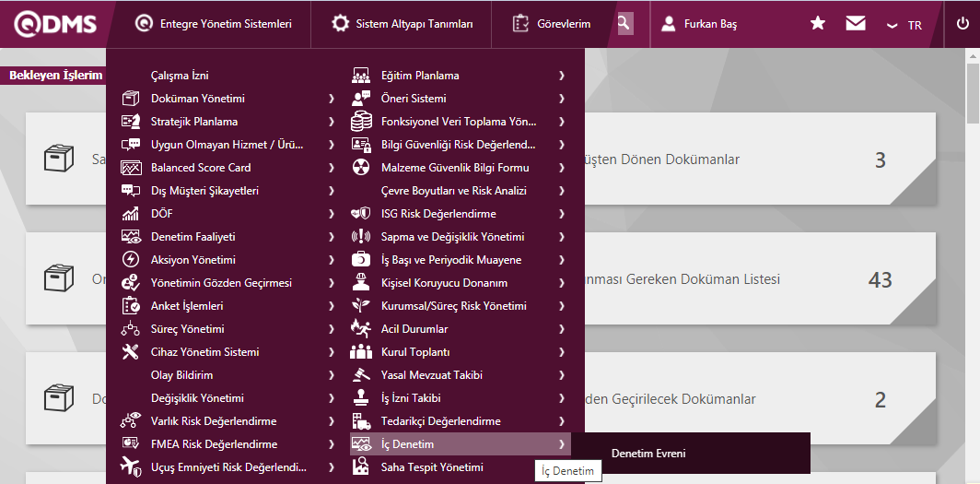Click the Cihaz Yönetim Sistemi tools icon
The image size is (980, 484).
pos(131,352)
